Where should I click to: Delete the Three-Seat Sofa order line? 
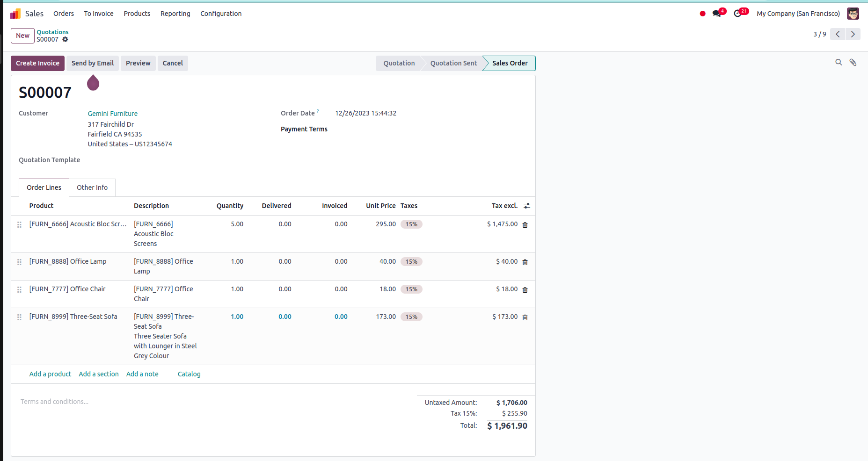coord(525,317)
